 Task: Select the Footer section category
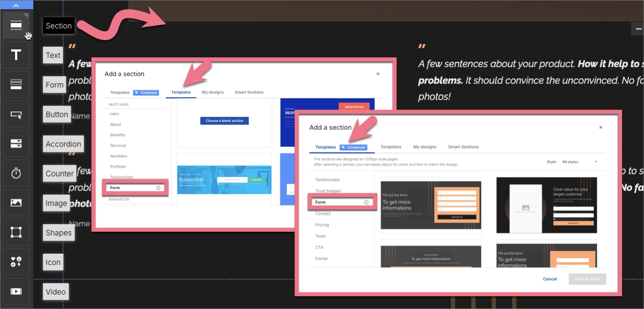(x=321, y=258)
